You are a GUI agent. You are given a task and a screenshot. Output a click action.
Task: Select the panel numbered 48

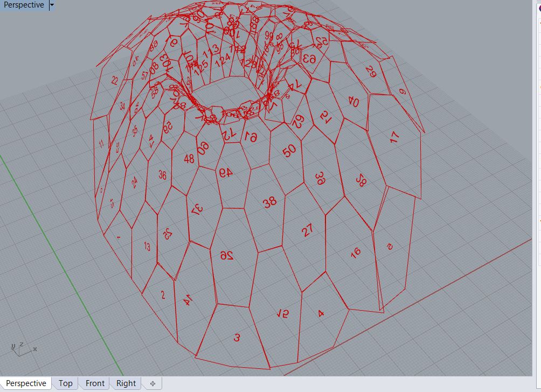click(189, 159)
